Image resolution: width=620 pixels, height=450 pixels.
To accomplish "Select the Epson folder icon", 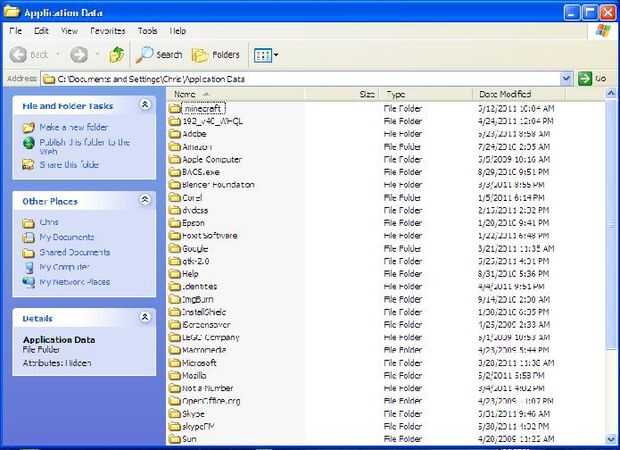I will [175, 223].
